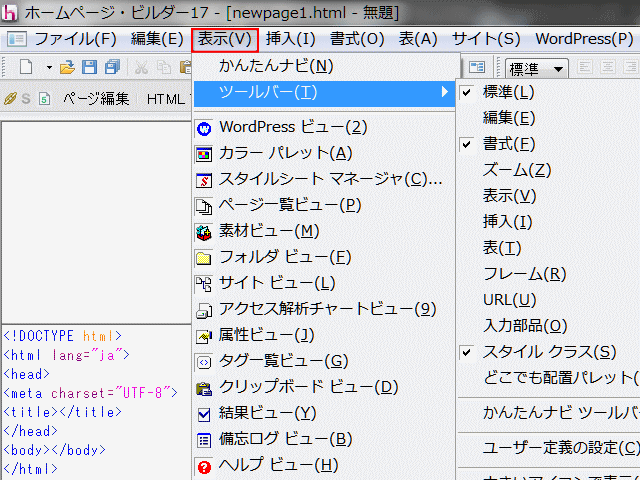Switch to the ページ編集 tab

point(96,99)
